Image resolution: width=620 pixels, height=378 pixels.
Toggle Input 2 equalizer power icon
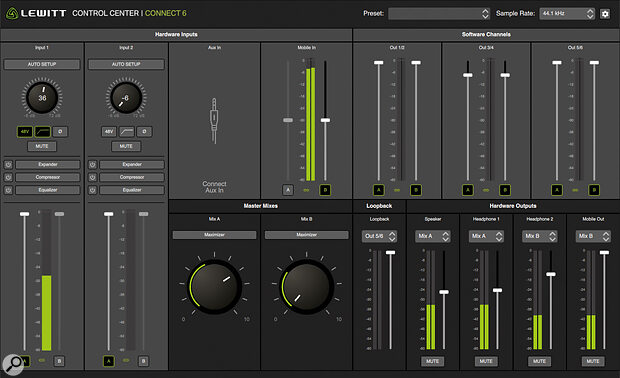tap(93, 190)
